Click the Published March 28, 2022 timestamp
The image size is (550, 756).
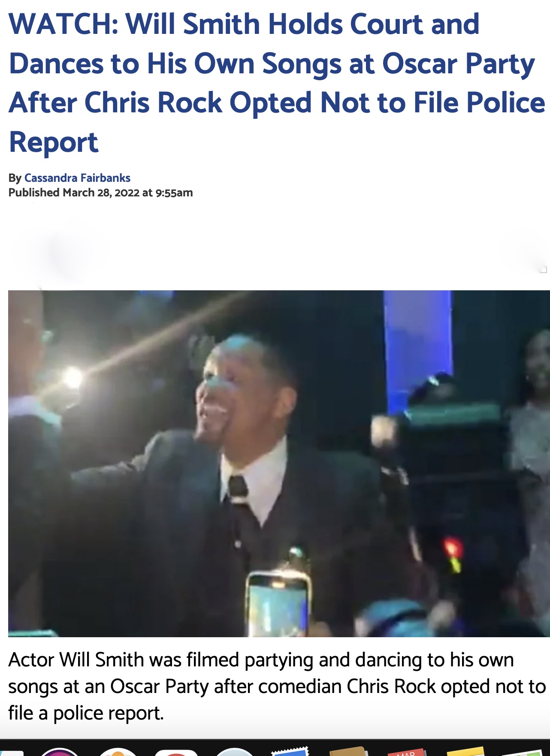(101, 193)
